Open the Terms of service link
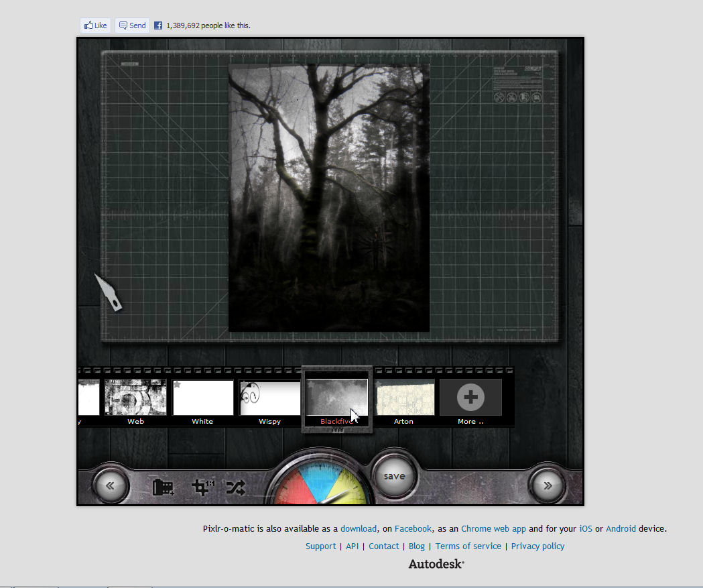703x588 pixels. point(468,546)
